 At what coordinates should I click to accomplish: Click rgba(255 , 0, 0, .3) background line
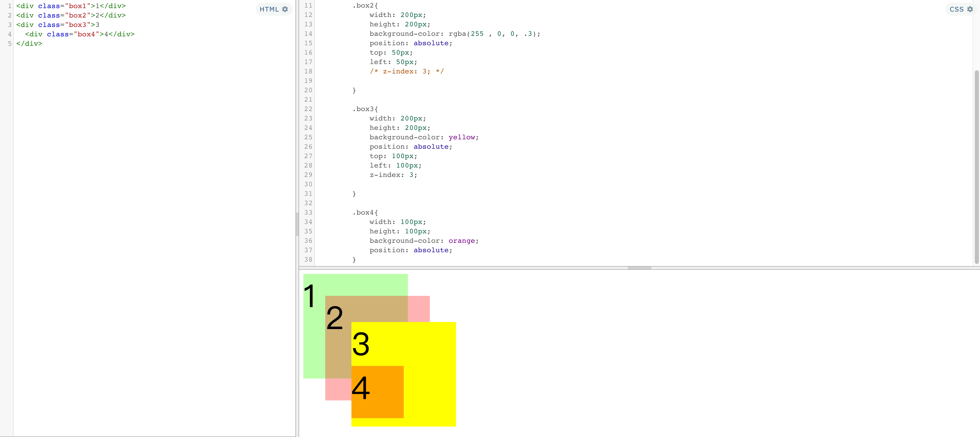455,34
